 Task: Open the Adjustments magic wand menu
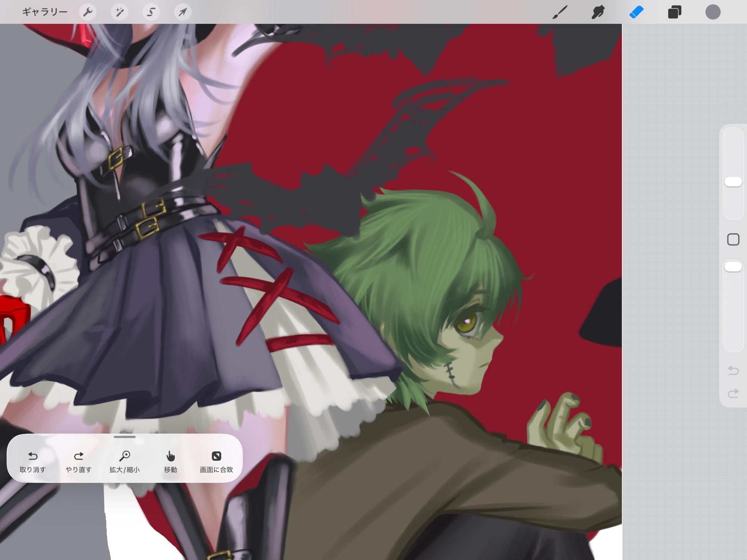pos(120,12)
